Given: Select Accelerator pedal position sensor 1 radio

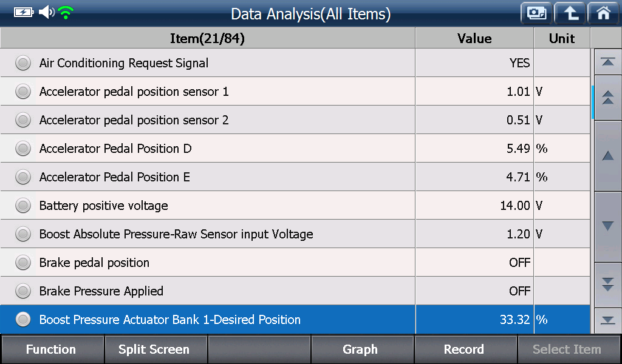Looking at the screenshot, I should (23, 91).
